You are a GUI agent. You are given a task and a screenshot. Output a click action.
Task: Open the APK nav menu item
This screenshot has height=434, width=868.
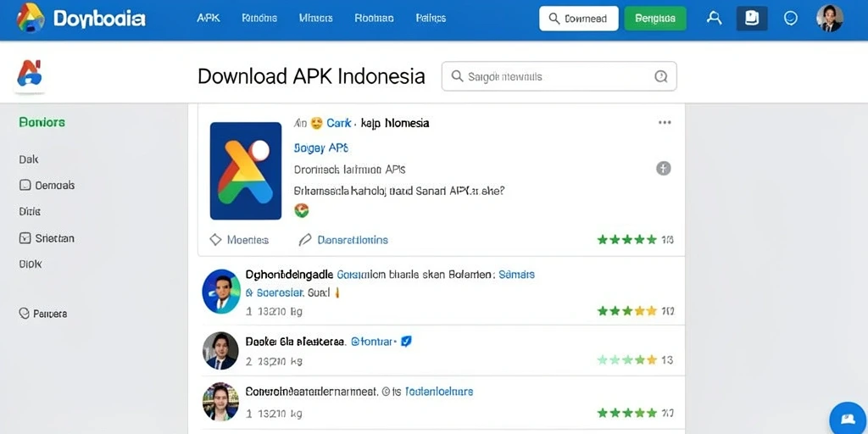pos(209,19)
